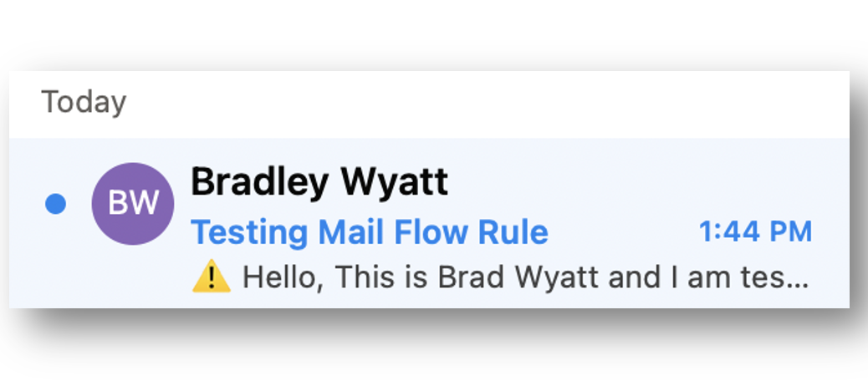The width and height of the screenshot is (868, 381).
Task: Click the initials BW in the avatar
Action: [x=133, y=203]
